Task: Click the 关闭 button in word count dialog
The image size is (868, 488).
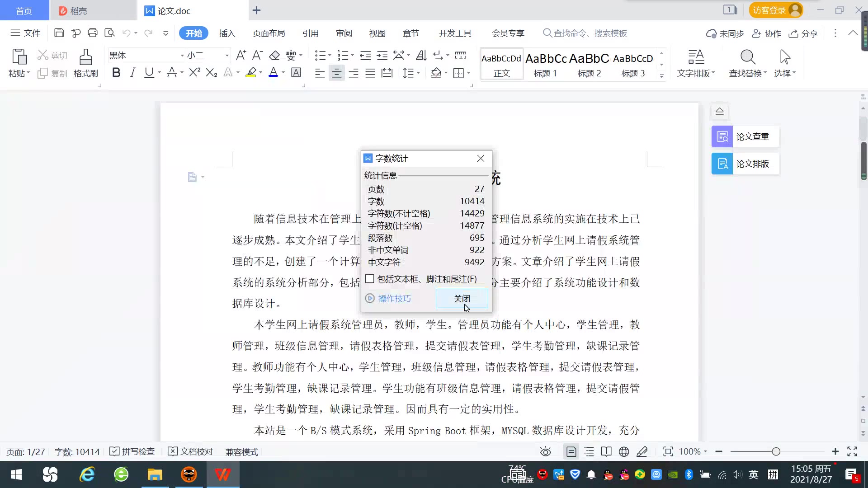Action: pos(462,299)
